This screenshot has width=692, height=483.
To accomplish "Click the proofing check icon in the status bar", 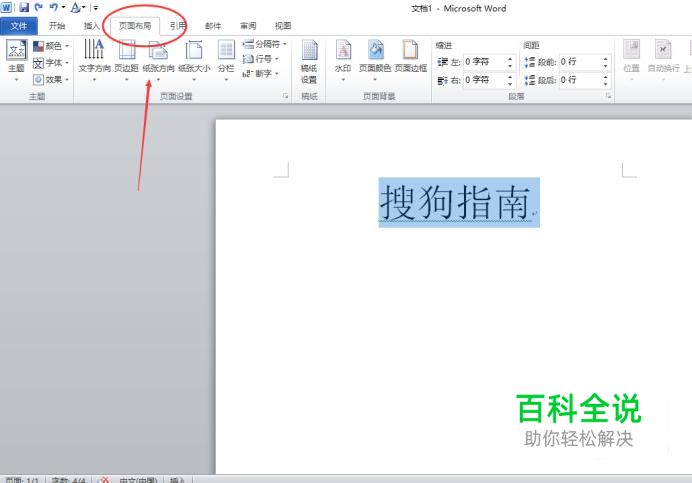I will coord(104,479).
